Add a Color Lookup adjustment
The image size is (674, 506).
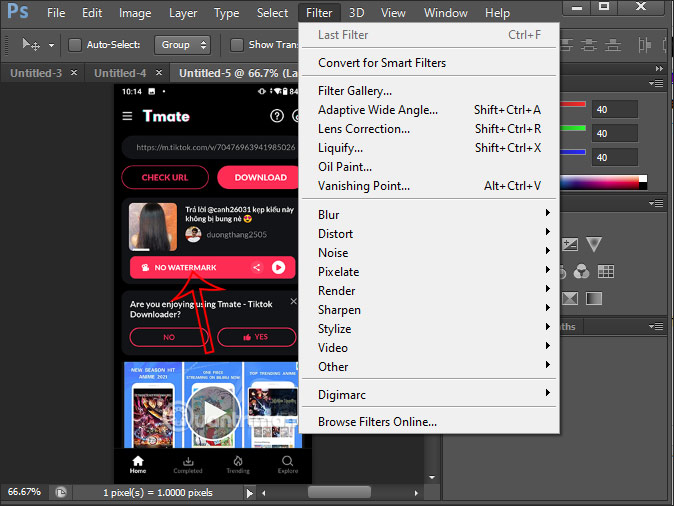click(606, 271)
